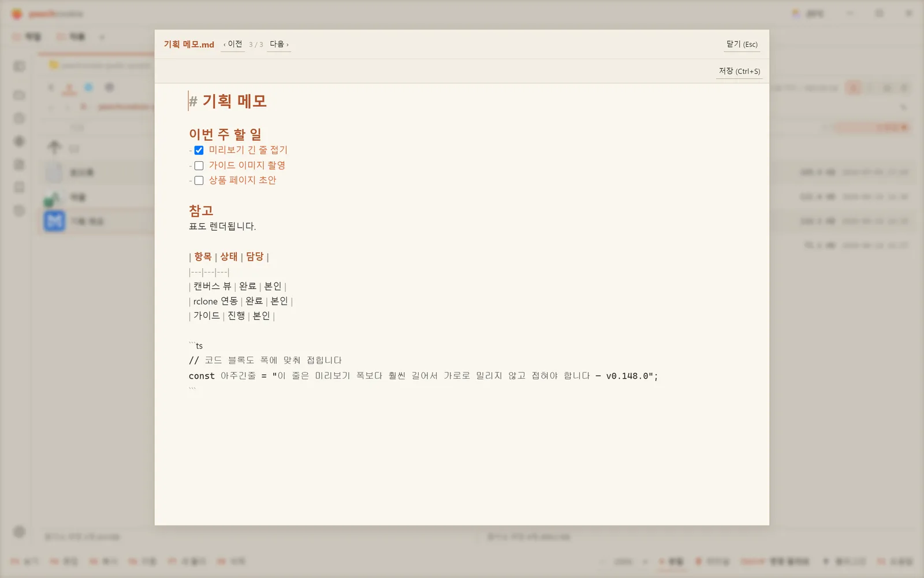Click the 가이드 | 진행 | 본인 row
Image resolution: width=924 pixels, height=578 pixels.
(232, 316)
